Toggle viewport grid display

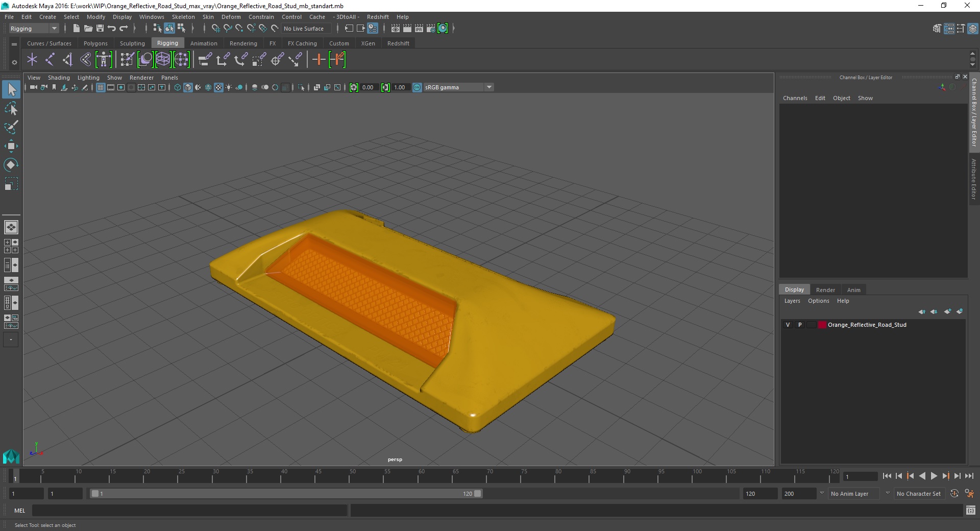[101, 87]
